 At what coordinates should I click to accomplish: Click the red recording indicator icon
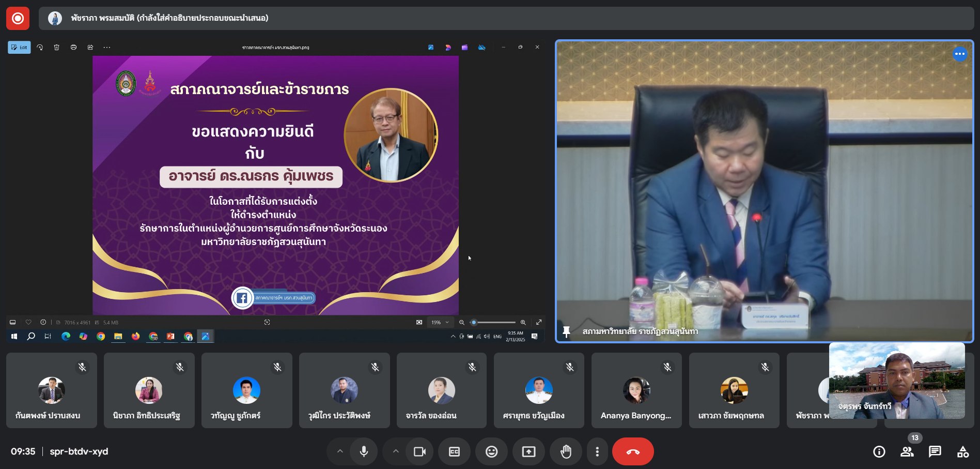coord(18,18)
